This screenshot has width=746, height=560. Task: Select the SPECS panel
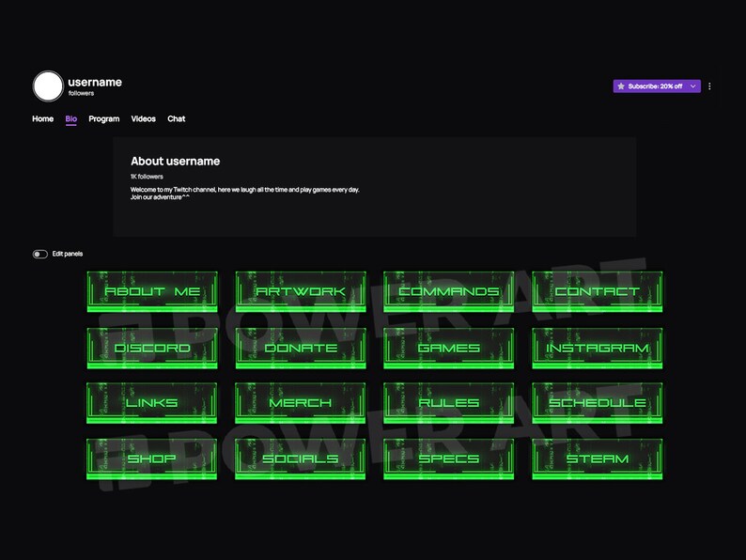(x=449, y=459)
